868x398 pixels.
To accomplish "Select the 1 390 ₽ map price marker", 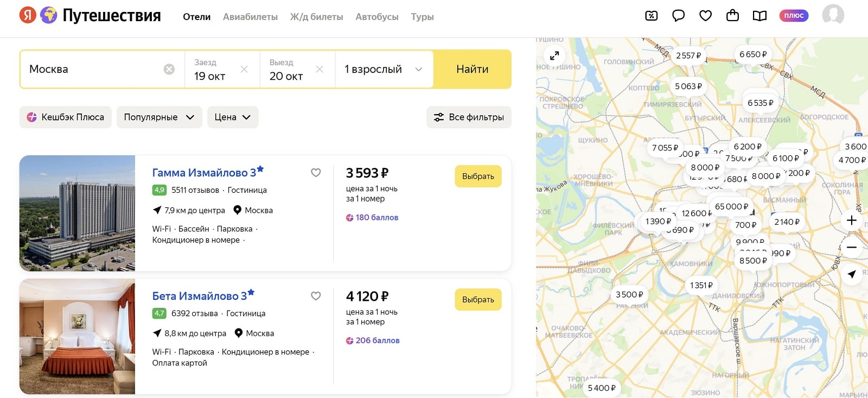I will [x=658, y=221].
